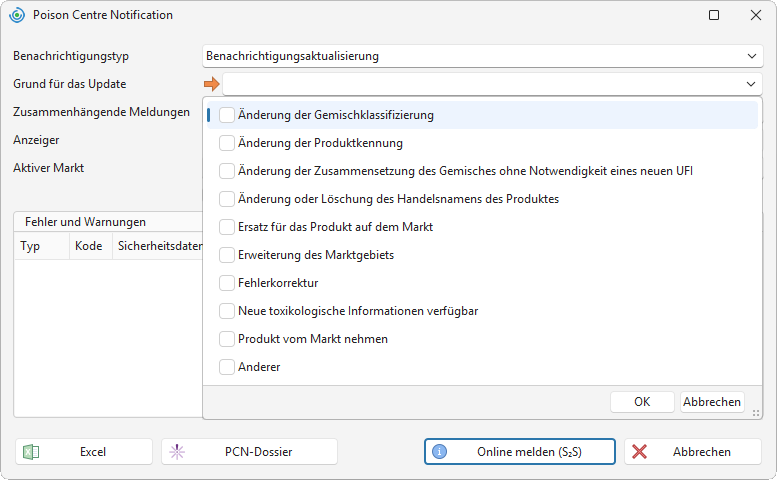The width and height of the screenshot is (777, 480).
Task: Enable Änderung oder Löschung des Handelsnamens
Action: tap(227, 199)
